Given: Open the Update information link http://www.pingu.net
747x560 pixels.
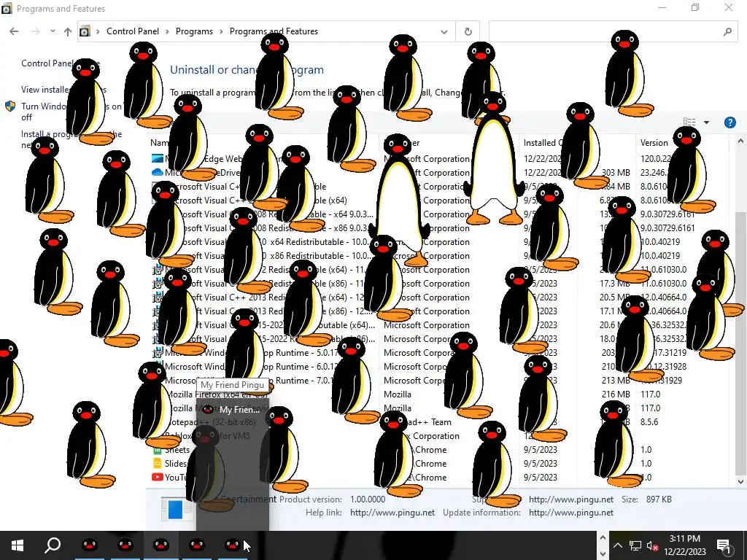Looking at the screenshot, I should click(571, 513).
